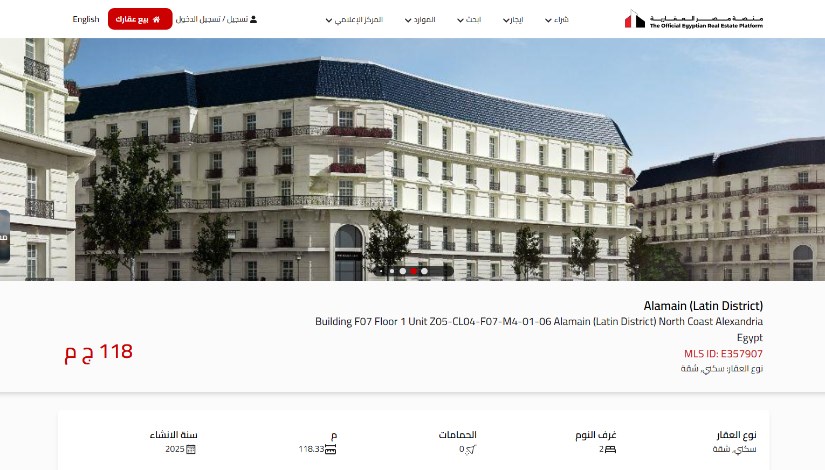The height and width of the screenshot is (470, 825).
Task: Click the shower icon under bathrooms
Action: 470,449
